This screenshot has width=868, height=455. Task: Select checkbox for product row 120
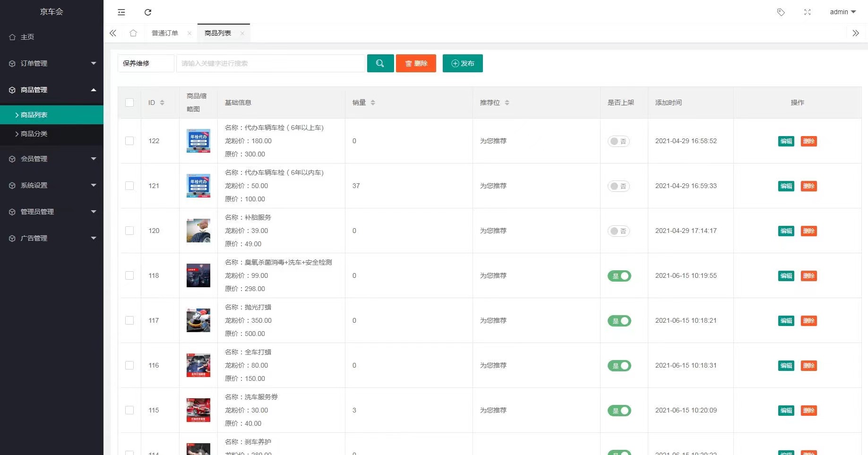129,231
